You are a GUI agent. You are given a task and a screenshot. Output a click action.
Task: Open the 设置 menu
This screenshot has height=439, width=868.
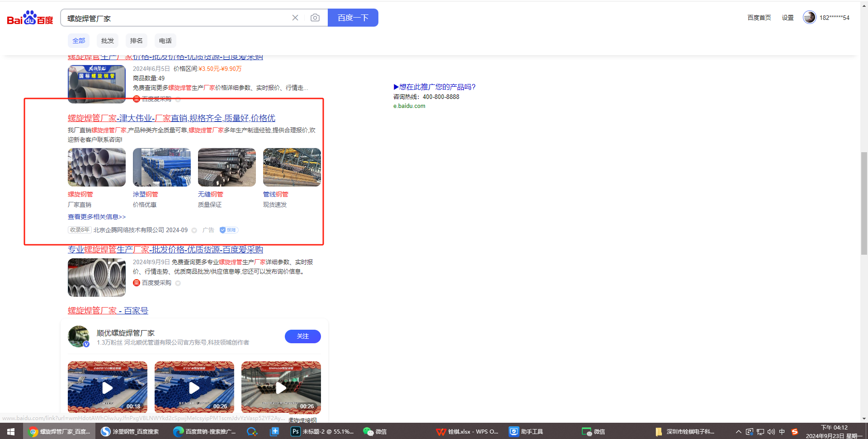788,18
